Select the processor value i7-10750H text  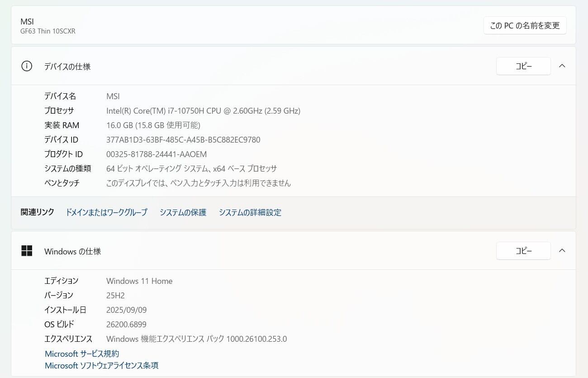coord(203,110)
